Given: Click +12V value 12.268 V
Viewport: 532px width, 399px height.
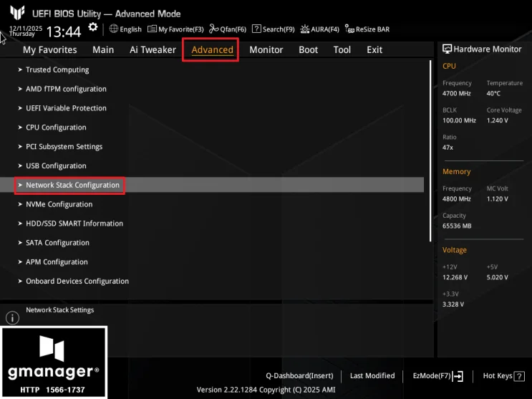Looking at the screenshot, I should coord(455,277).
